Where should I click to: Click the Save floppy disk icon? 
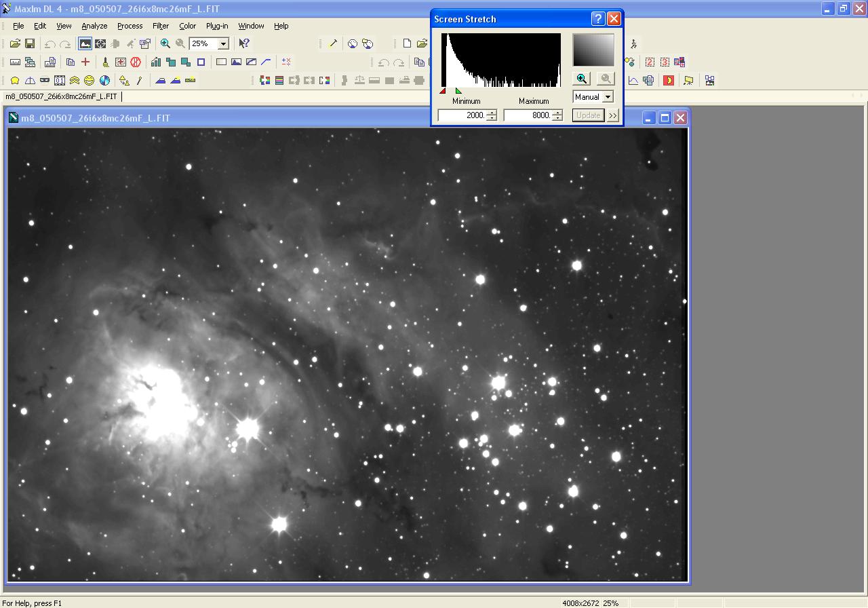[30, 43]
